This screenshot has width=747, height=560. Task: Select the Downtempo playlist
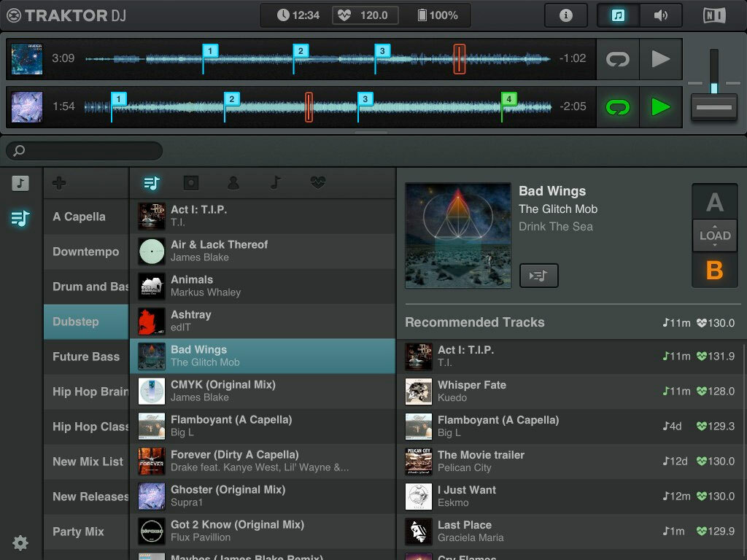[86, 252]
